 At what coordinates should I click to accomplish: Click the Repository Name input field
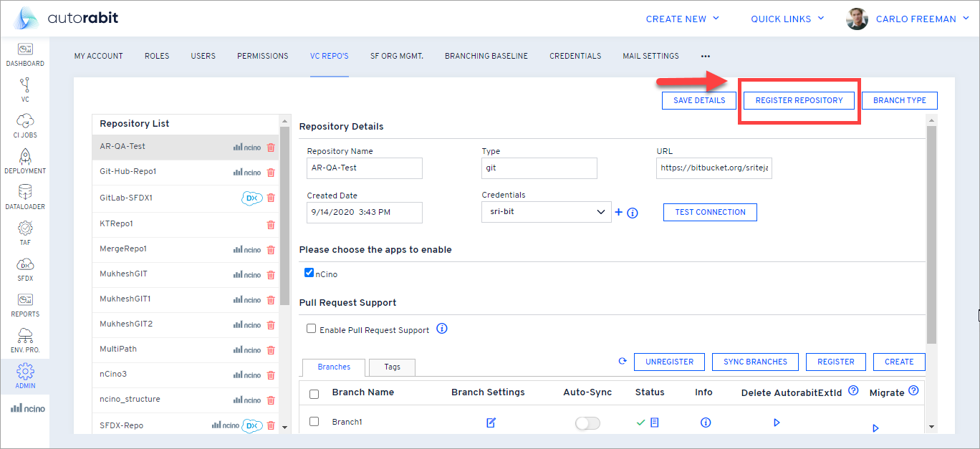[365, 168]
